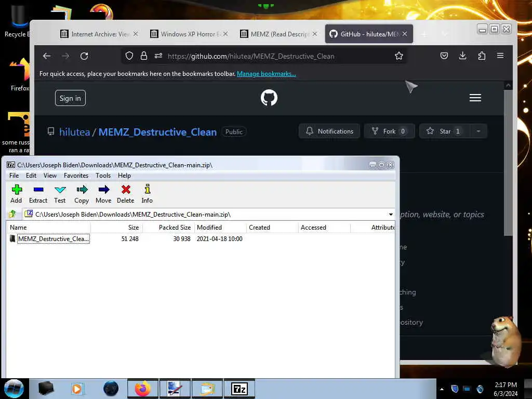Open GitHub page hamburger navigation menu
This screenshot has width=532, height=399.
pyautogui.click(x=475, y=98)
